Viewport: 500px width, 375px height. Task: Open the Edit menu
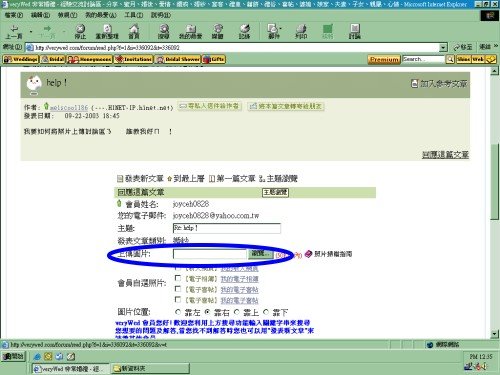point(40,15)
